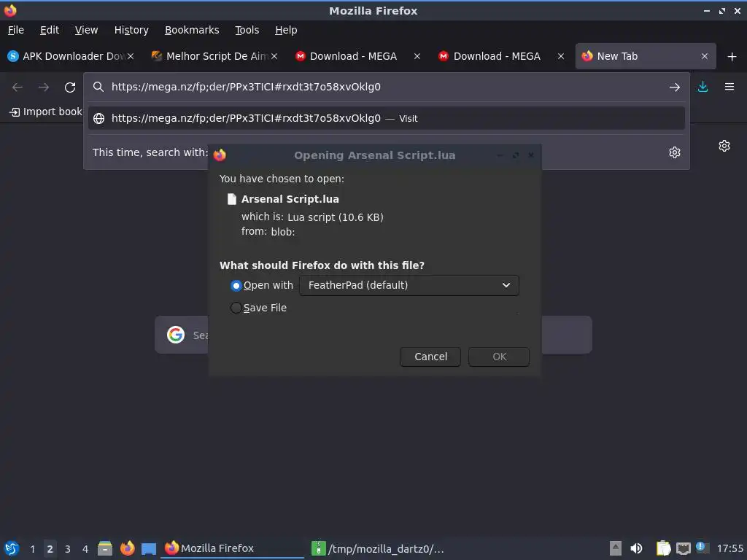Switch to workspace 1
Image resolution: width=747 pixels, height=560 pixels.
32,549
